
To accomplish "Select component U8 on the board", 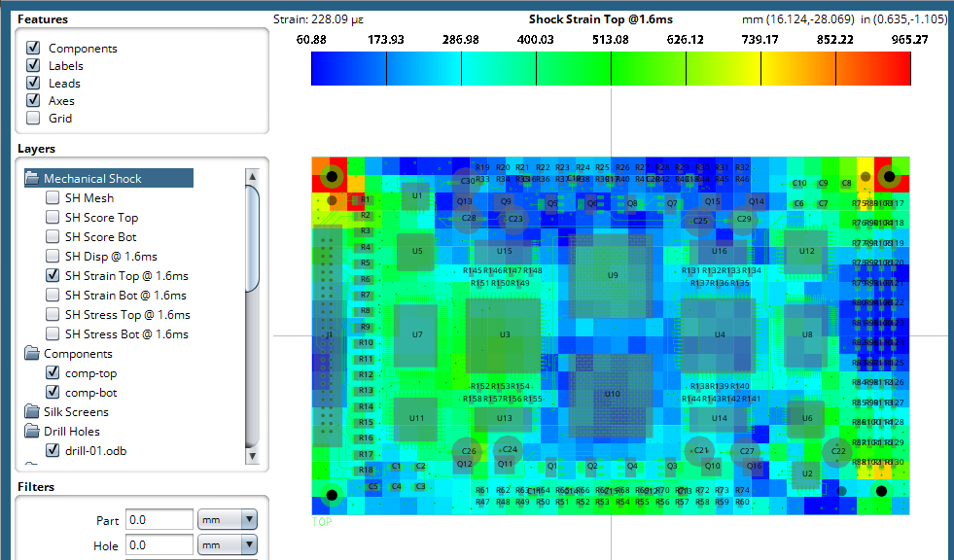I will click(807, 334).
